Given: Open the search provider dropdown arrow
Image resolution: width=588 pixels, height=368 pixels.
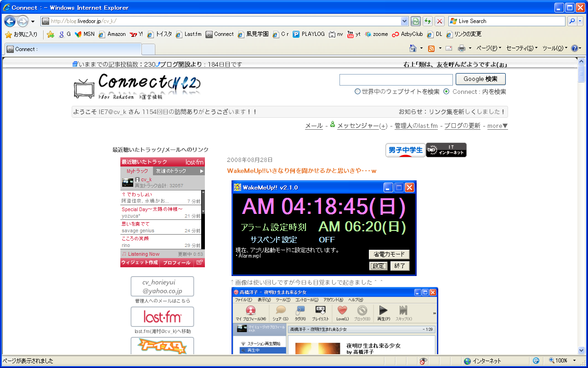Looking at the screenshot, I should [580, 21].
